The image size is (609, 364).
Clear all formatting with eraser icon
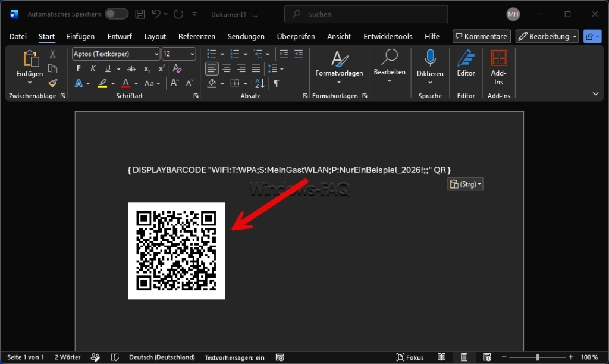pos(177,69)
